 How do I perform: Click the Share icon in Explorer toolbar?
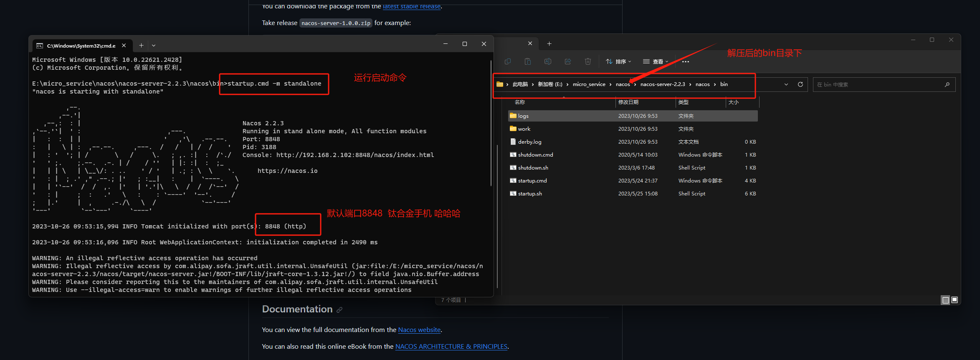[x=568, y=61]
